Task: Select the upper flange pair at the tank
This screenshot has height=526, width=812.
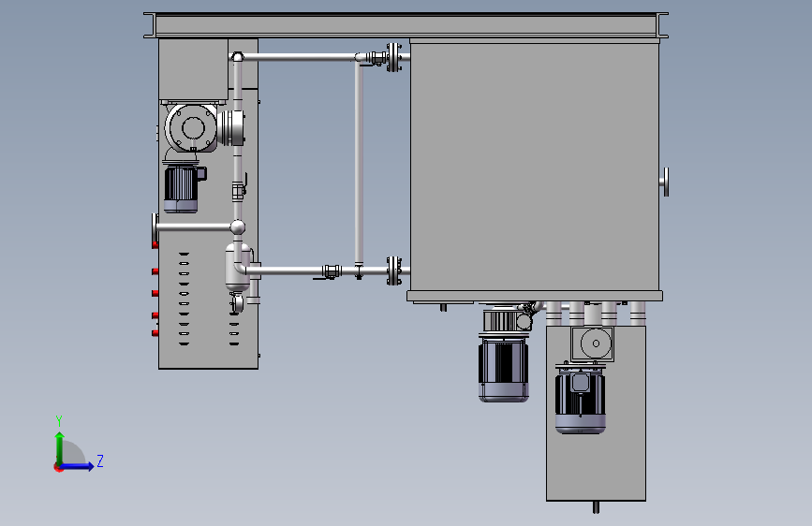Action: [x=394, y=57]
